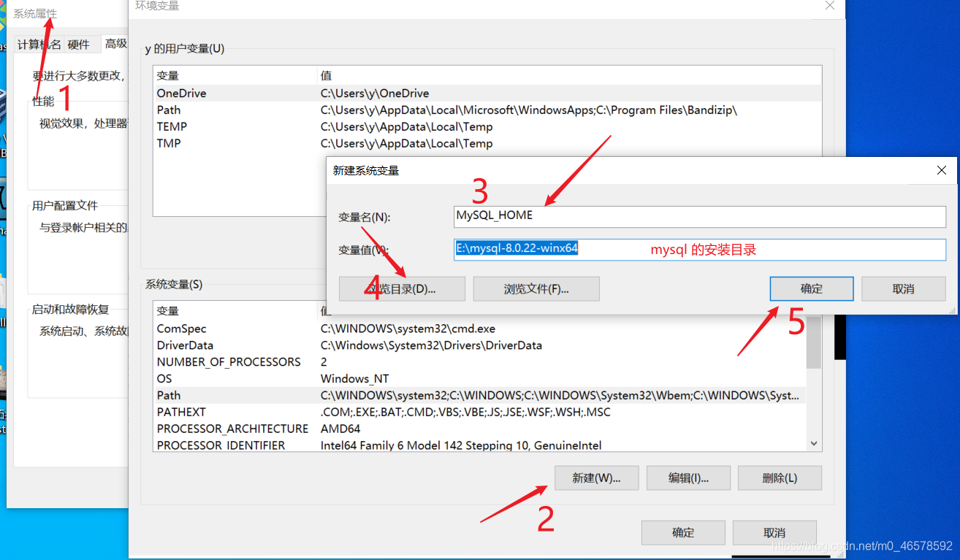Open 浏览文件(F)... in the new variable dialog
The width and height of the screenshot is (960, 560).
point(536,288)
